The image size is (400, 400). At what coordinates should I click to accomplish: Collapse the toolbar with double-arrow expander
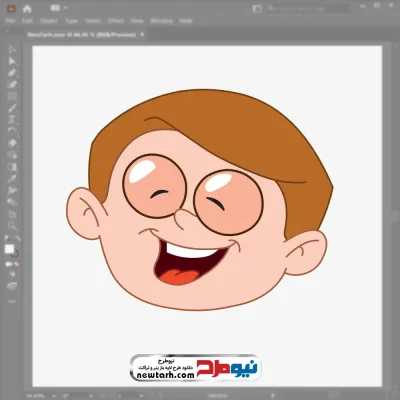coord(8,30)
